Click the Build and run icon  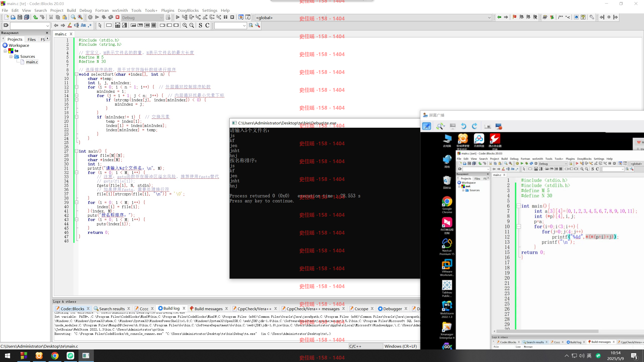coord(104,17)
